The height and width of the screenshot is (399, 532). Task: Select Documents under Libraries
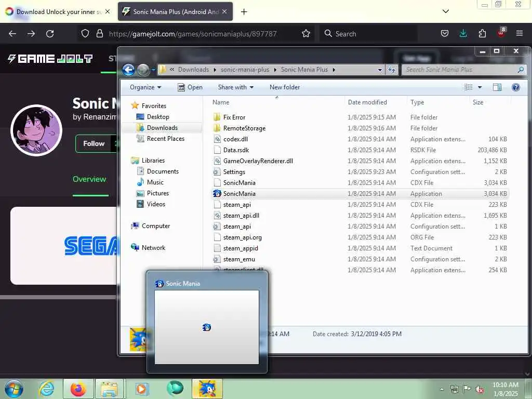pyautogui.click(x=163, y=171)
